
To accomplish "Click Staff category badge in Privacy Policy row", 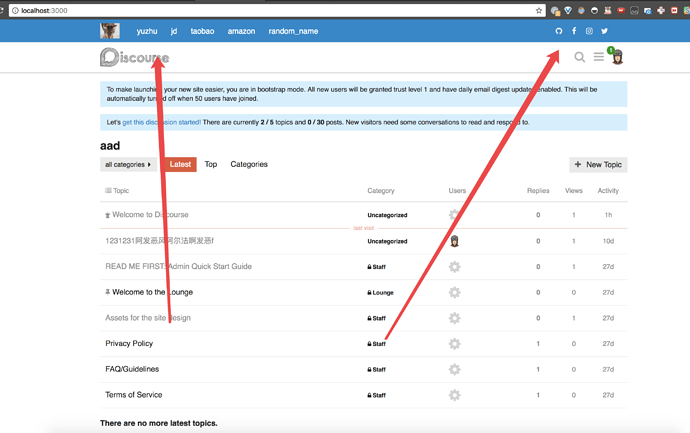I will point(377,344).
